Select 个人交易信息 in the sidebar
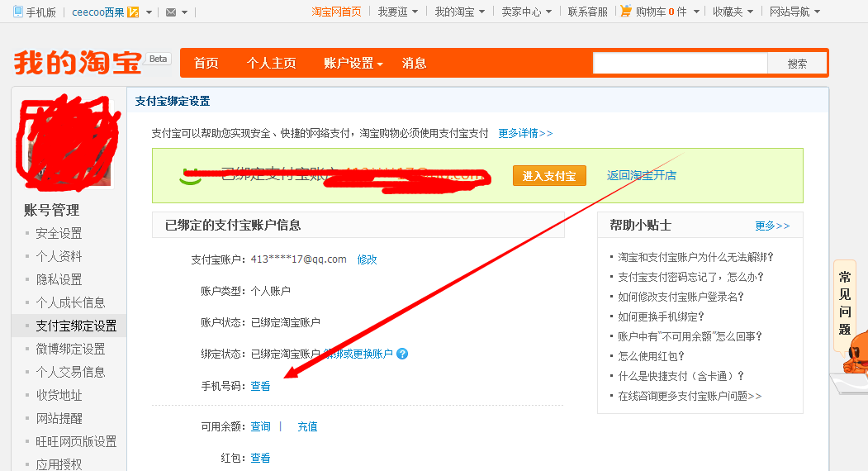 coord(70,373)
